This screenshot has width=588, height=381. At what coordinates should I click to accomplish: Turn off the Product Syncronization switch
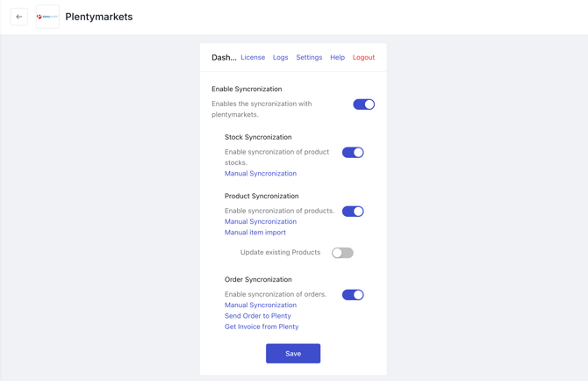(x=353, y=212)
